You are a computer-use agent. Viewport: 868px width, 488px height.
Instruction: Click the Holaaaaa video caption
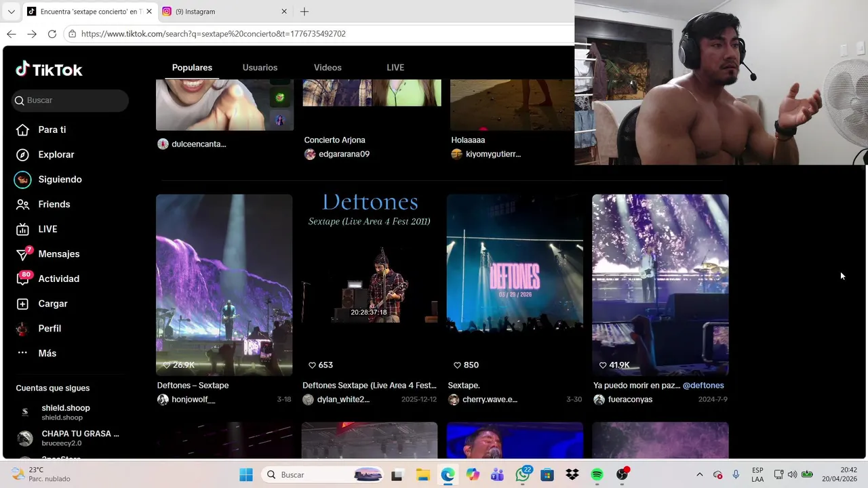468,140
